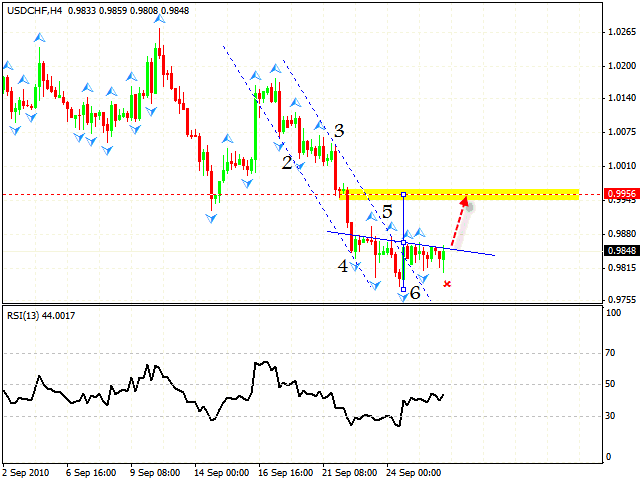Click the 14 Sep 00:00 date label
This screenshot has height=480, width=640.
[x=222, y=473]
